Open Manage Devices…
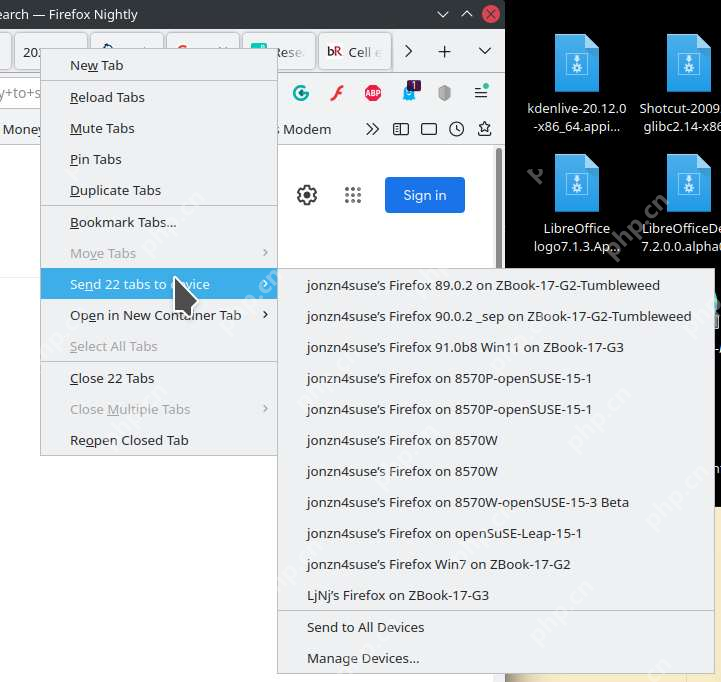This screenshot has height=682, width=721. (x=496, y=659)
